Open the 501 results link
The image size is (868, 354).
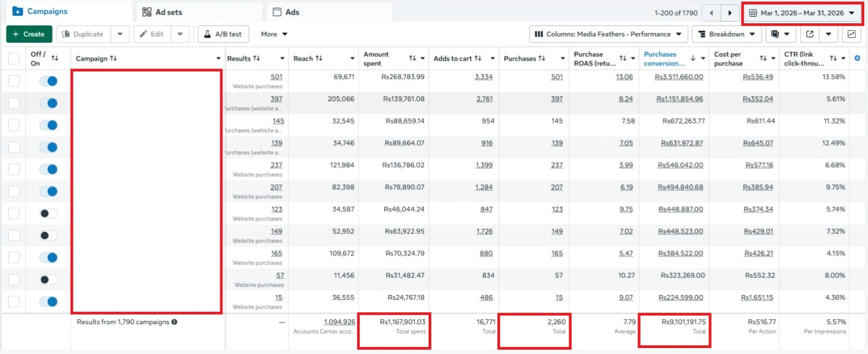pos(276,77)
